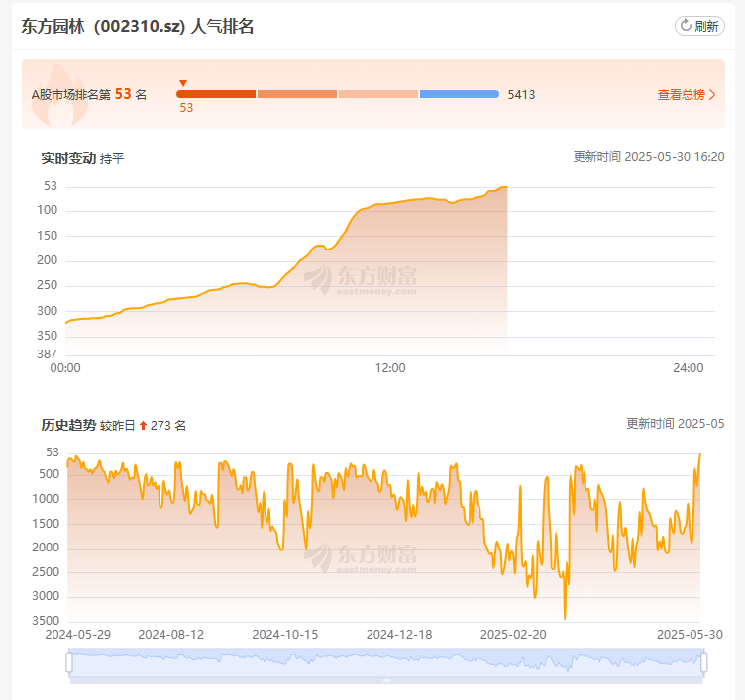Click the red up arrow beside 273 名
This screenshot has width=745, height=700.
[x=143, y=426]
